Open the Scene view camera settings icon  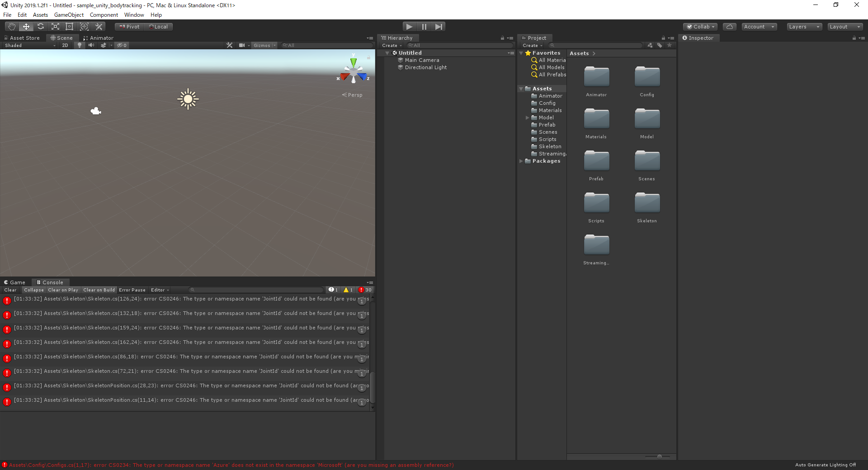point(242,45)
